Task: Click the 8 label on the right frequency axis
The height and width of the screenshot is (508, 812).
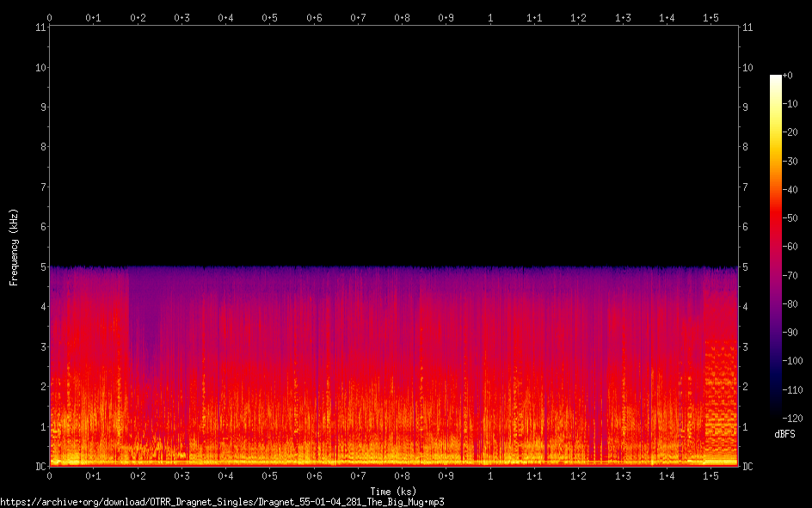Action: [x=746, y=147]
